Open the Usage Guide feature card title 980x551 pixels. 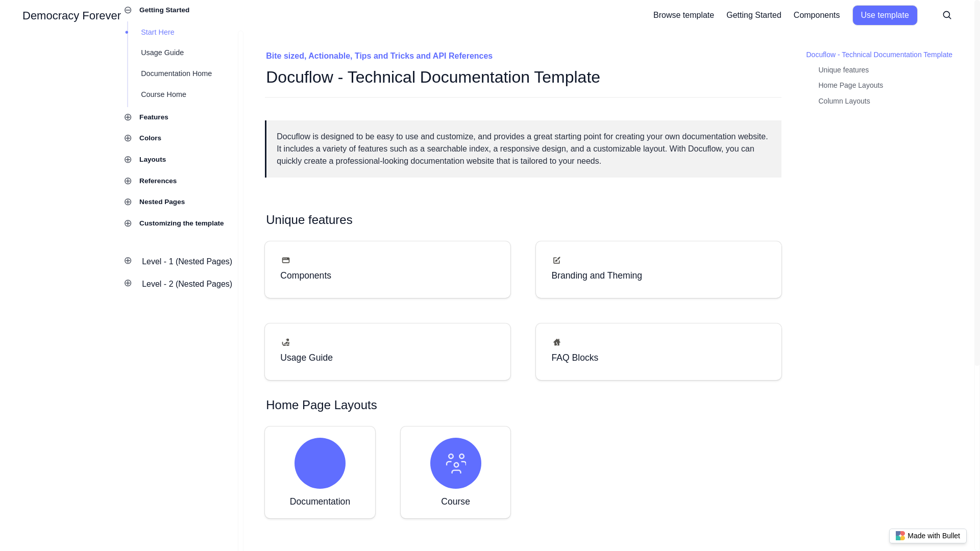306,358
